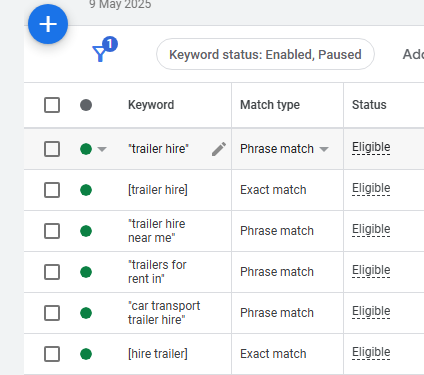Click green status dot for [hire trailer]
Viewport: 424px width, 375px height.
pyautogui.click(x=86, y=354)
